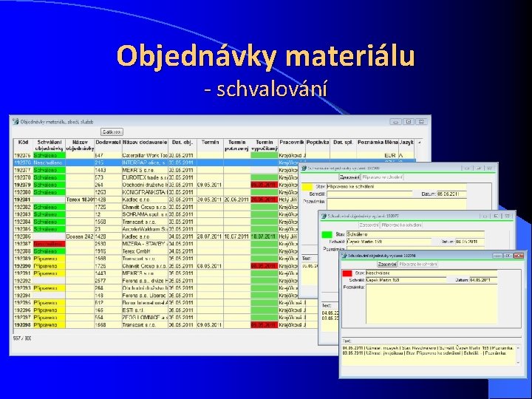
Task: Click the Termín vypočítaný column header
Action: 265,146
